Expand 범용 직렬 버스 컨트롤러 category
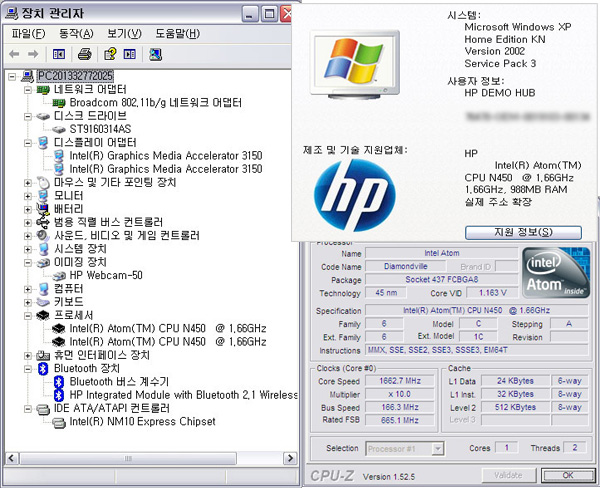This screenshot has width=600, height=491. coord(28,223)
